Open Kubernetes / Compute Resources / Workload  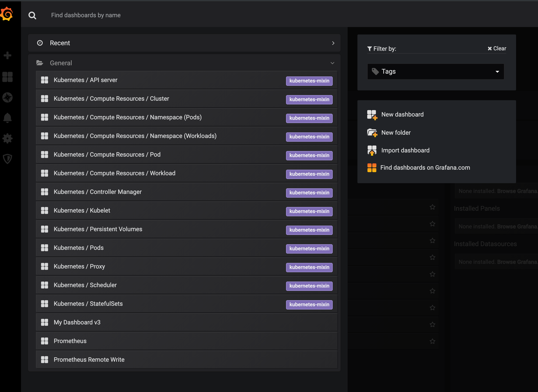(186, 173)
